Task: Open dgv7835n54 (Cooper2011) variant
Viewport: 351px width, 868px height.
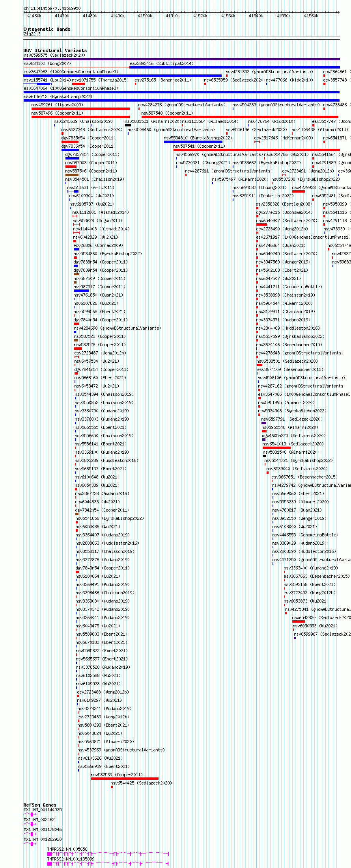Action: coord(88,138)
